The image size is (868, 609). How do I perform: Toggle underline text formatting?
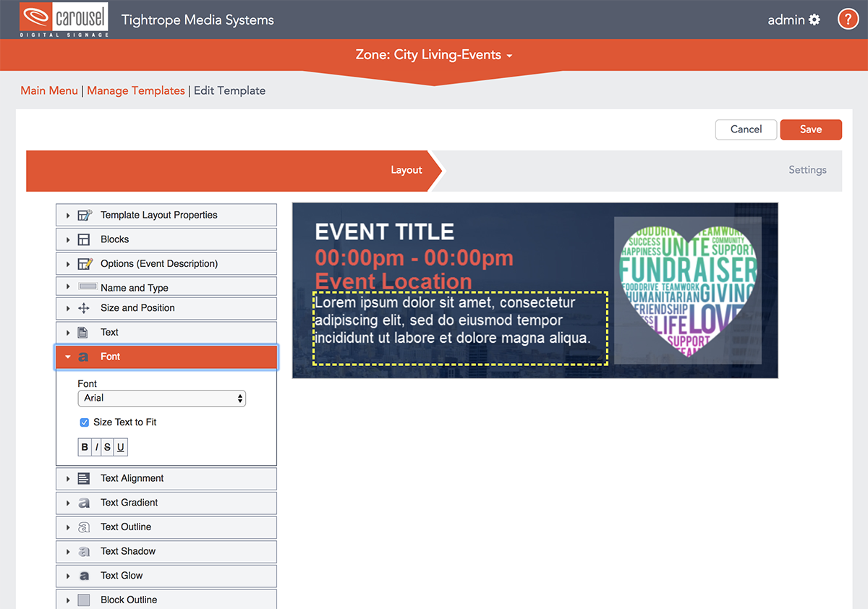120,447
